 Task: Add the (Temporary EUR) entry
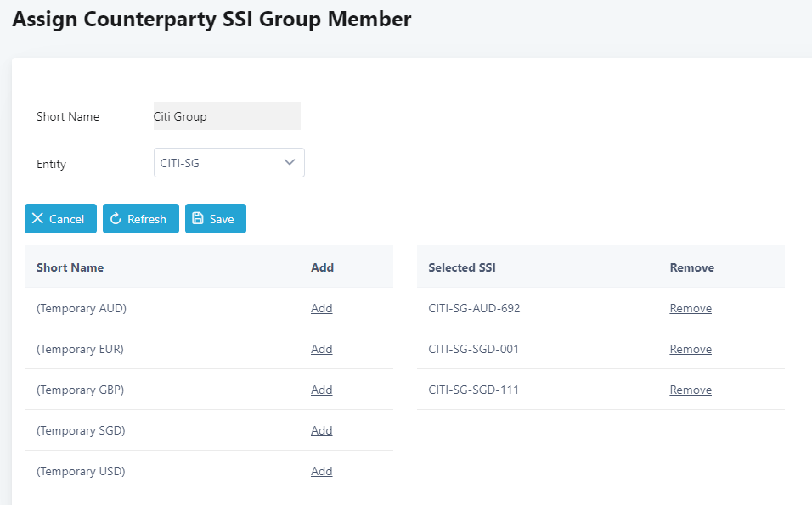(x=321, y=350)
